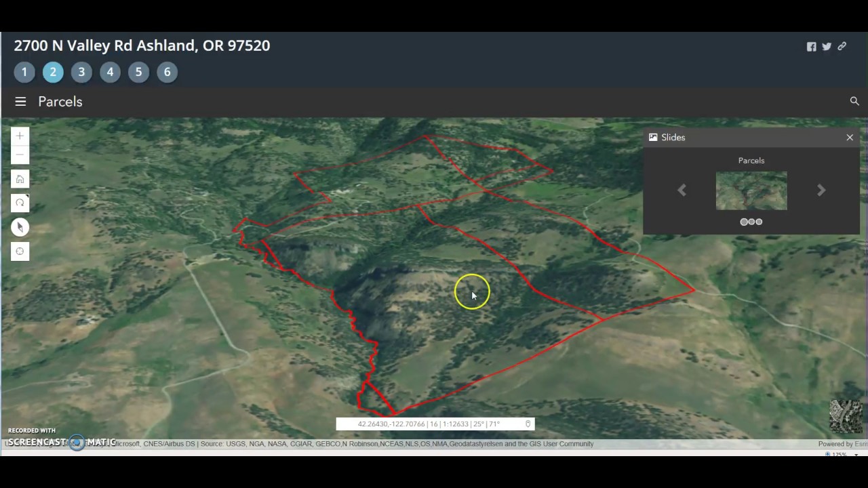Select the second slide indicator dot

pos(751,222)
